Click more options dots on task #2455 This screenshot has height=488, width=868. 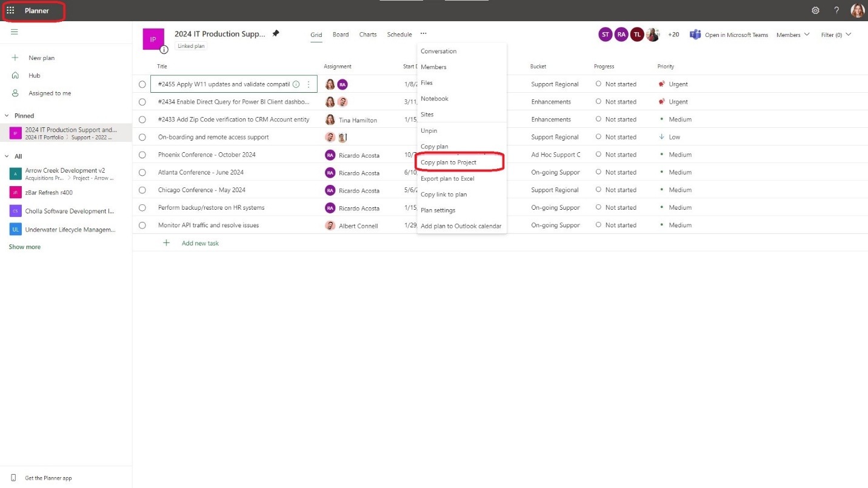click(x=309, y=84)
